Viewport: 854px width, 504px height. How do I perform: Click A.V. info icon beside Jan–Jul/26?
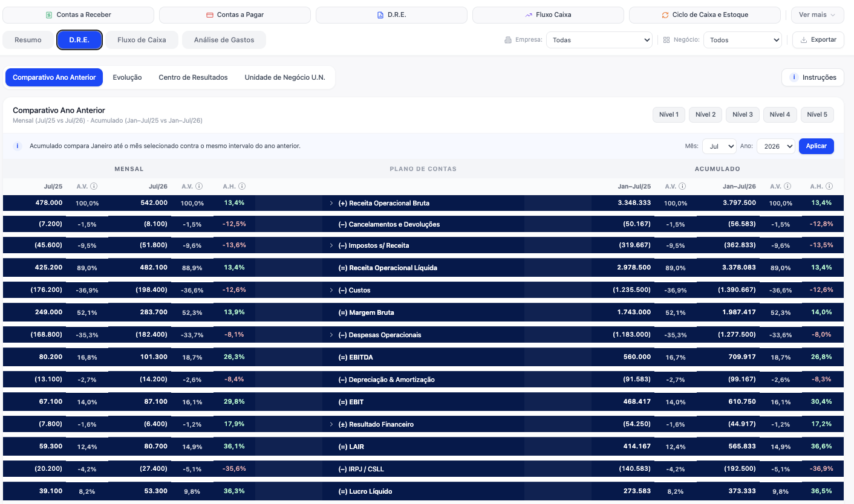[787, 187]
